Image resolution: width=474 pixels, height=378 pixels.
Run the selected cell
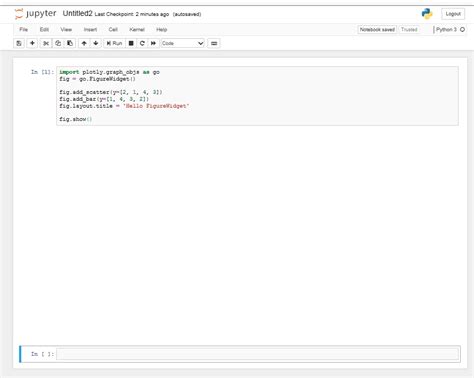pyautogui.click(x=114, y=43)
